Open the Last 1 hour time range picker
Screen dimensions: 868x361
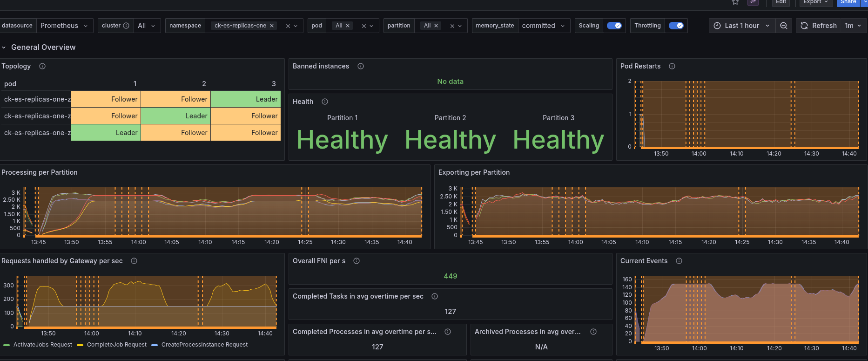[x=742, y=26]
